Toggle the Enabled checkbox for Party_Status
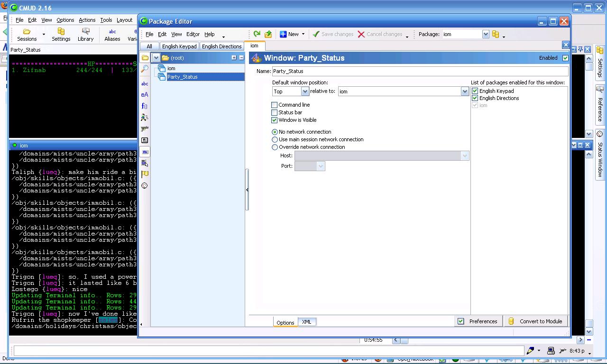Image resolution: width=607 pixels, height=364 pixels. point(565,58)
